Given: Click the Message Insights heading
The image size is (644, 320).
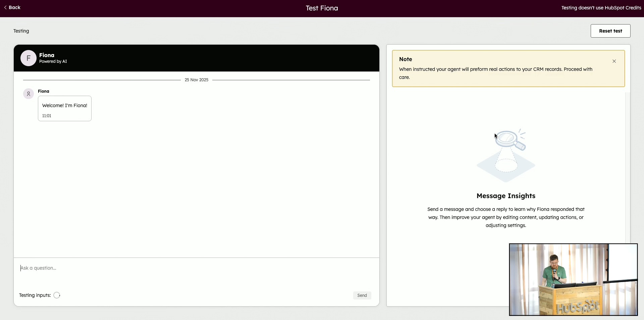Looking at the screenshot, I should click(506, 196).
